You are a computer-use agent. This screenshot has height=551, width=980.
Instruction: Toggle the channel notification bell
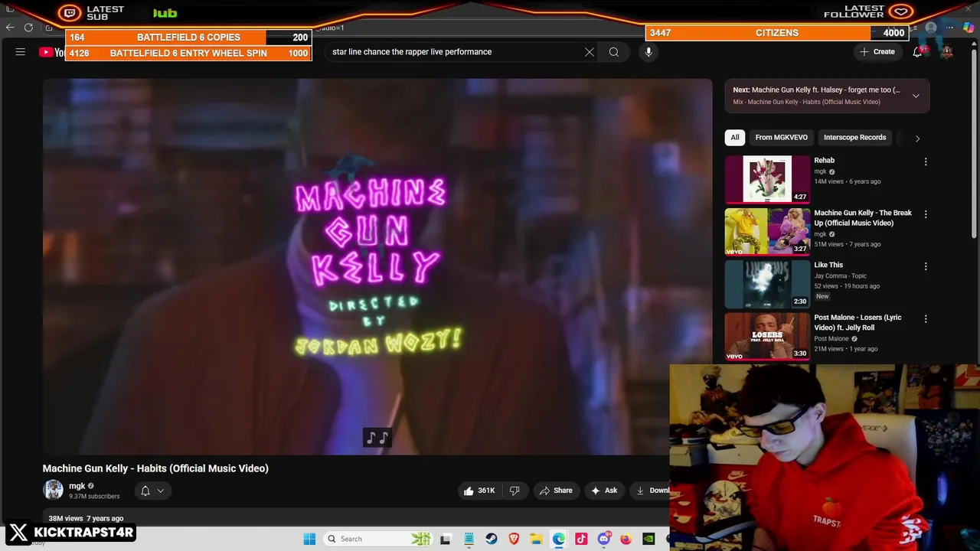[145, 491]
